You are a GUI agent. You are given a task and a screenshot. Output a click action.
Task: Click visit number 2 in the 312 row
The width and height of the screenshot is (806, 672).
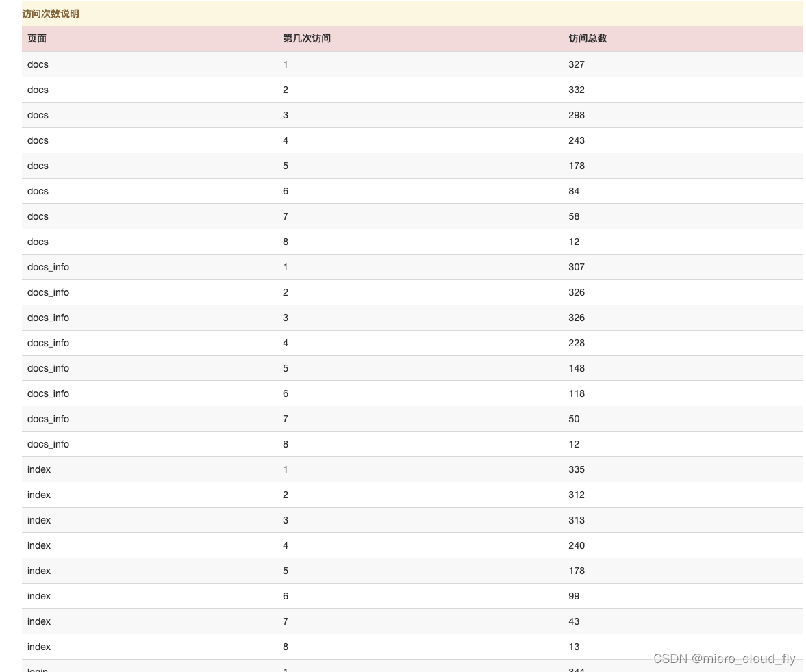[286, 495]
